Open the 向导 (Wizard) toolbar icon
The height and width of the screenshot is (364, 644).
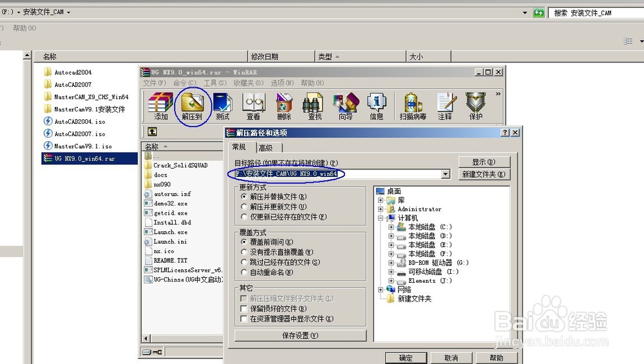tap(346, 106)
